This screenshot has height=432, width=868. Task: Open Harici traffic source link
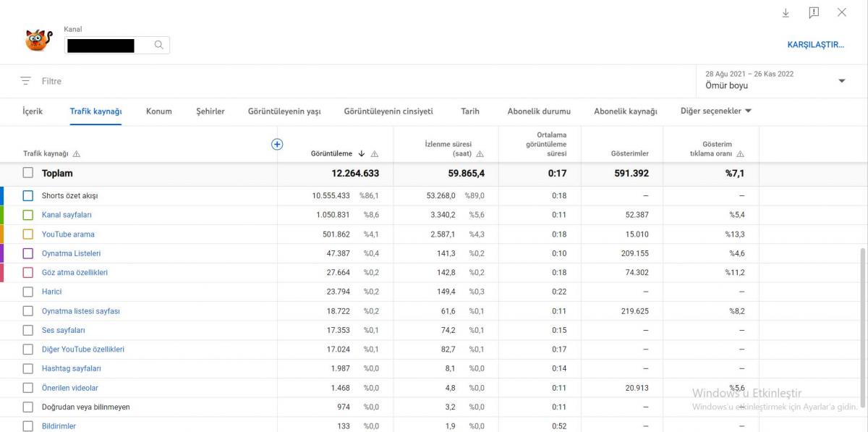(x=51, y=292)
